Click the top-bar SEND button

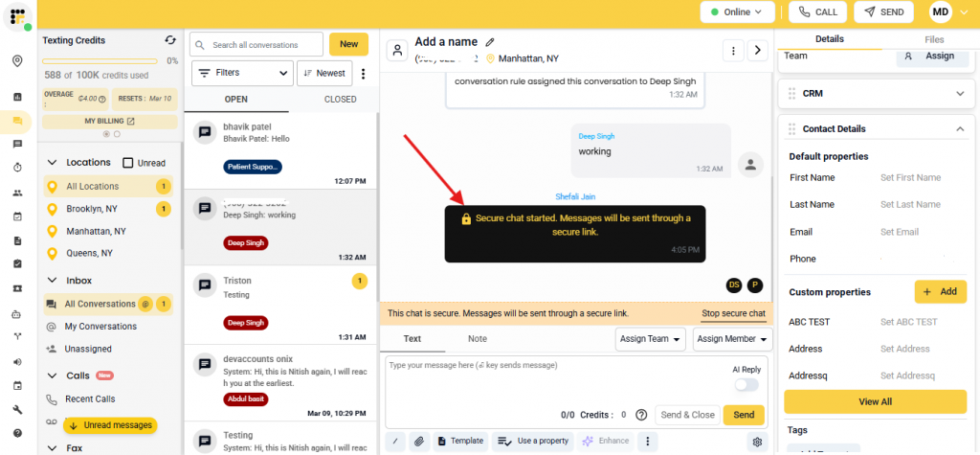883,11
